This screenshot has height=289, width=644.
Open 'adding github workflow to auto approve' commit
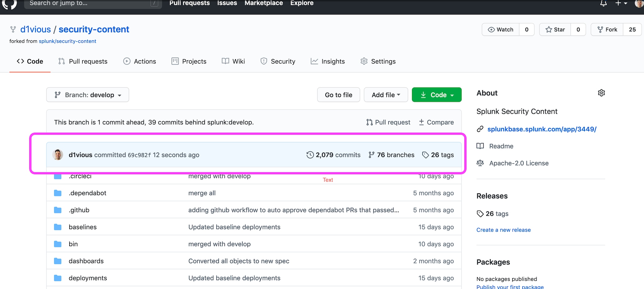(x=294, y=210)
